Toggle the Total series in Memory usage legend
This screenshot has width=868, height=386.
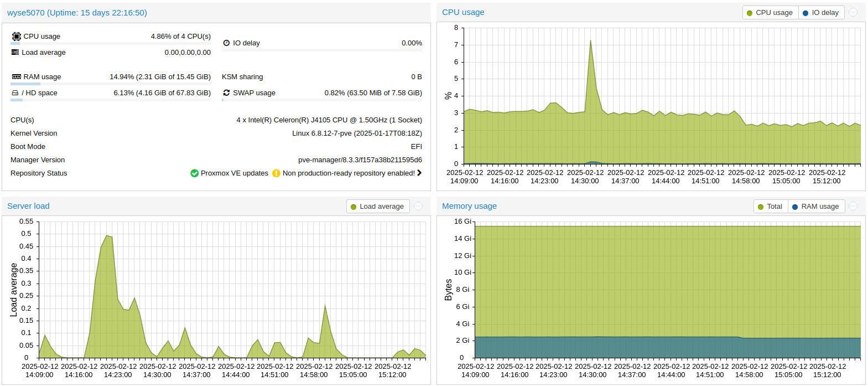pos(770,207)
